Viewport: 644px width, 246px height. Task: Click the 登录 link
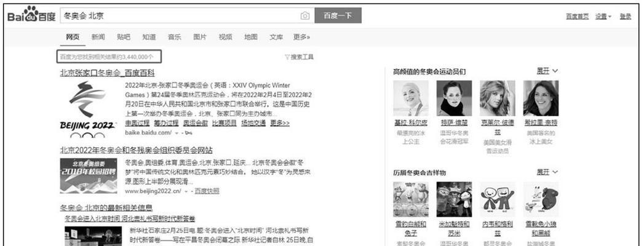click(626, 16)
